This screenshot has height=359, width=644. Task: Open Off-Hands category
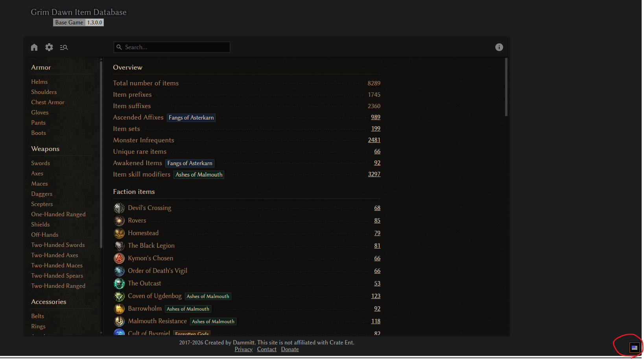coord(45,235)
